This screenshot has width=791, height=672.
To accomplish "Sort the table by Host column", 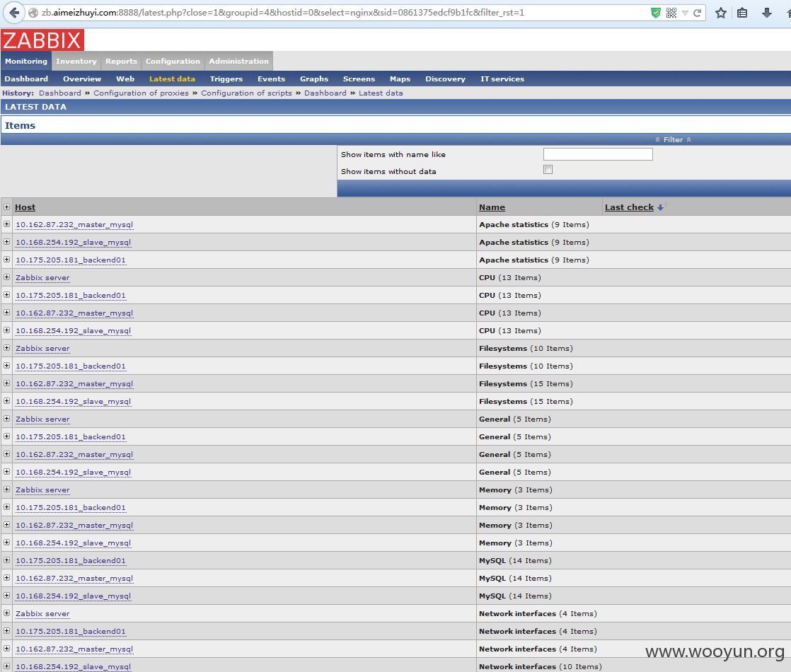I will (x=25, y=207).
